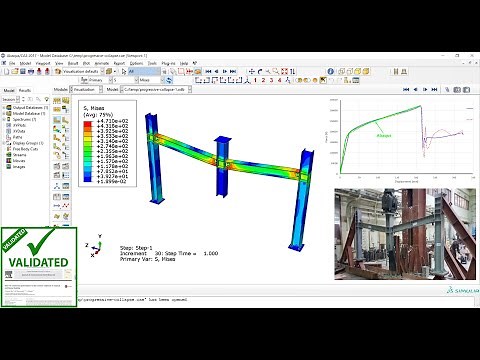Open the Viewport menu

[43, 63]
